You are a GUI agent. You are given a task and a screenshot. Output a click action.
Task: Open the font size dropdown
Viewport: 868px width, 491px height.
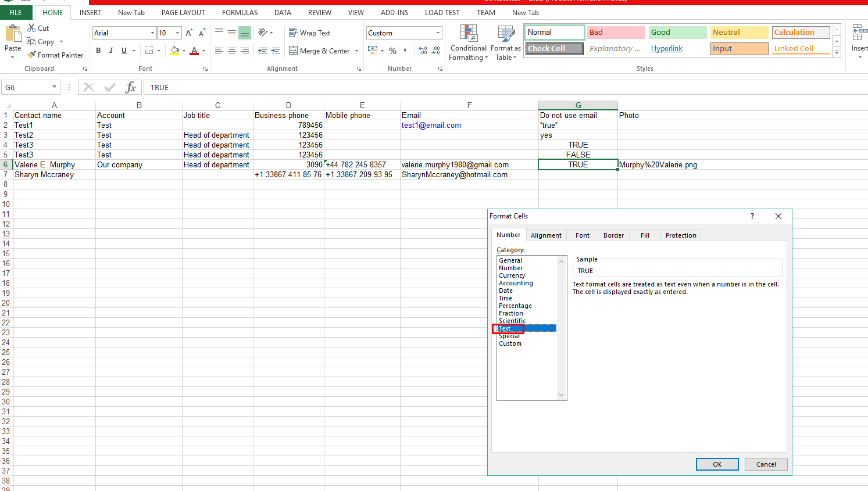tap(178, 33)
